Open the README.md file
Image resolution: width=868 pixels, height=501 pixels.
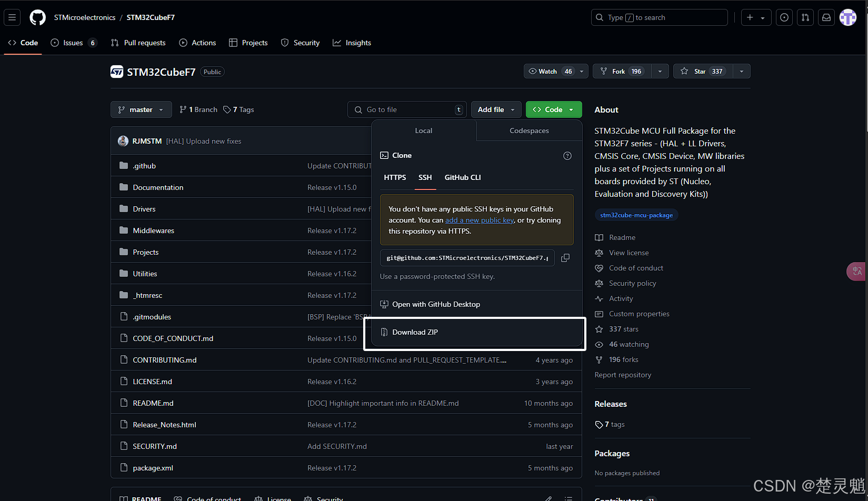coord(153,403)
